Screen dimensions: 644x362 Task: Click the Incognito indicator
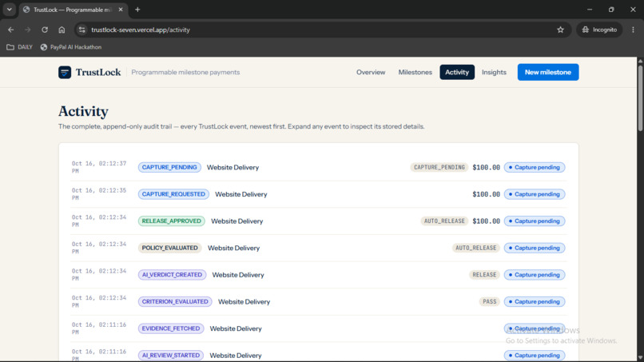click(599, 30)
